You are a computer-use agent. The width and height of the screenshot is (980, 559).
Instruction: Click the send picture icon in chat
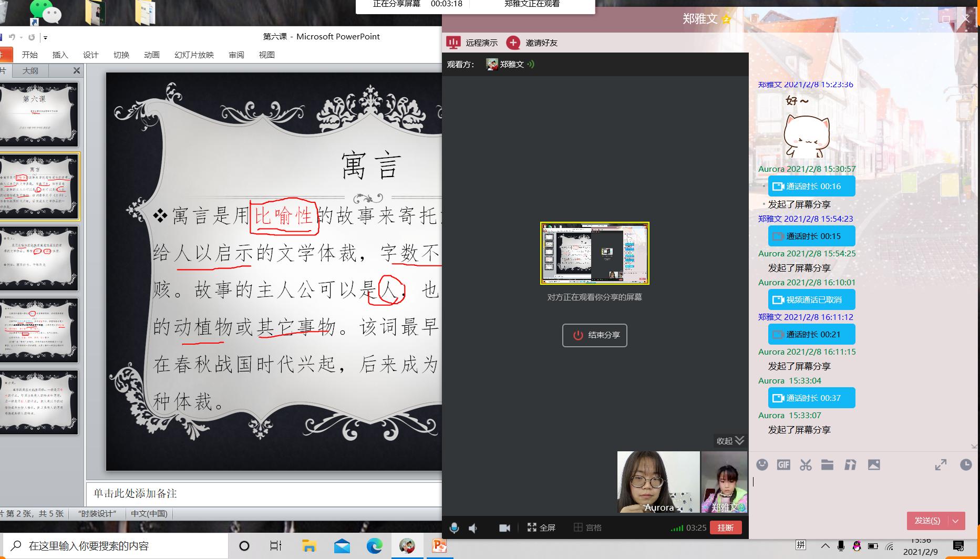(874, 464)
